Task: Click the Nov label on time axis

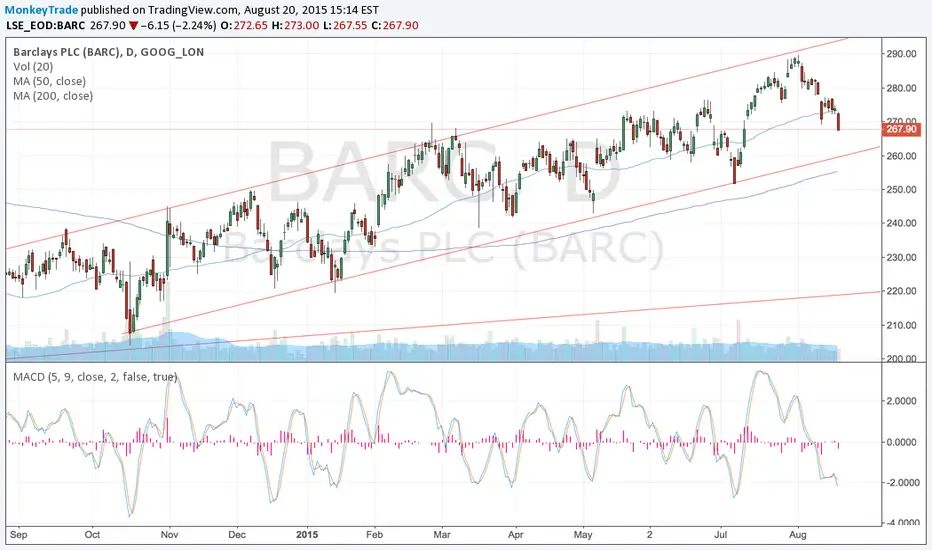Action: click(x=170, y=535)
